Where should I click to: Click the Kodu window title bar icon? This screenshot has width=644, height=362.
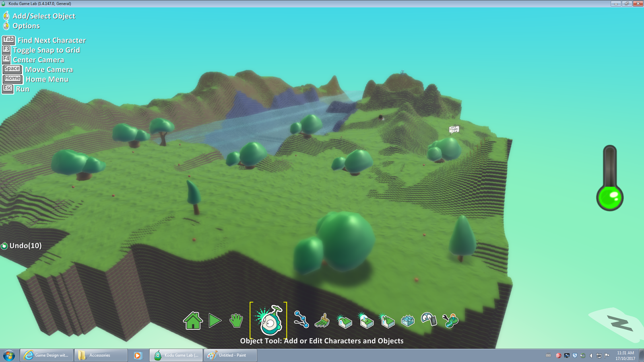[x=4, y=4]
